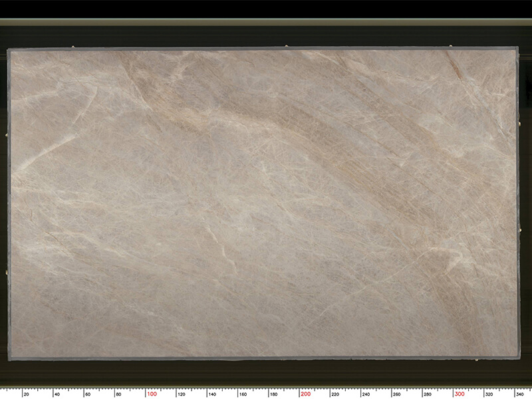Click the red ruler label "100"
The image size is (532, 399).
click(x=152, y=394)
